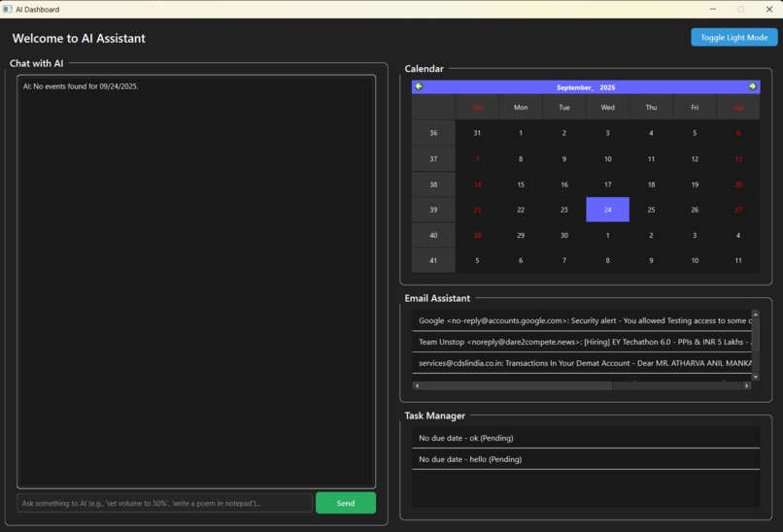Viewport: 783px width, 532px height.
Task: Select Saturday September 20
Action: [738, 184]
